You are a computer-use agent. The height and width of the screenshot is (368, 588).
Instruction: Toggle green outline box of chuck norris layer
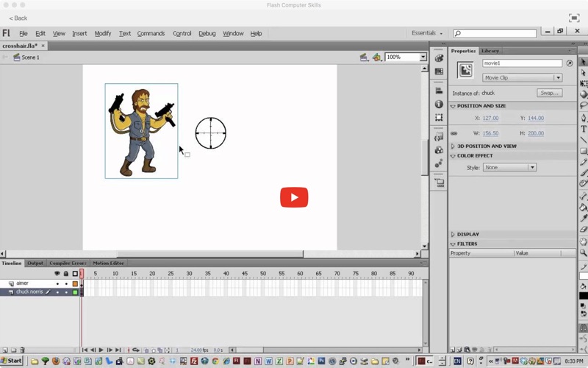coord(76,292)
